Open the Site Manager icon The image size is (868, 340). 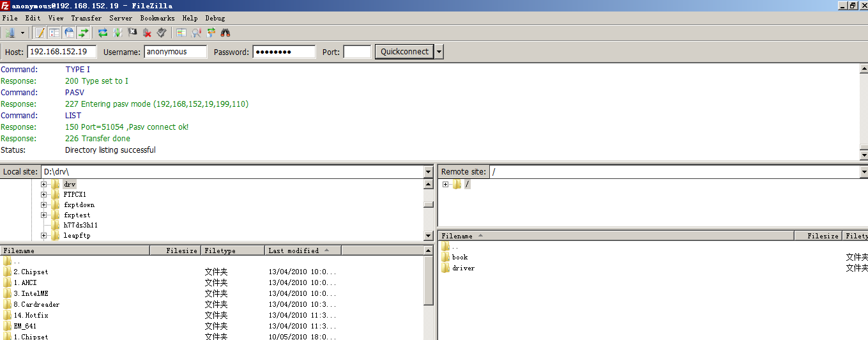tap(10, 33)
